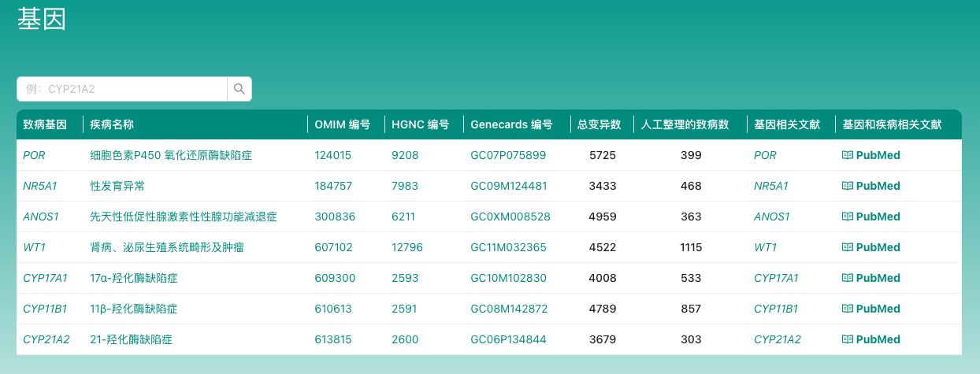Open Genecards ID GC11M032365 link

508,247
